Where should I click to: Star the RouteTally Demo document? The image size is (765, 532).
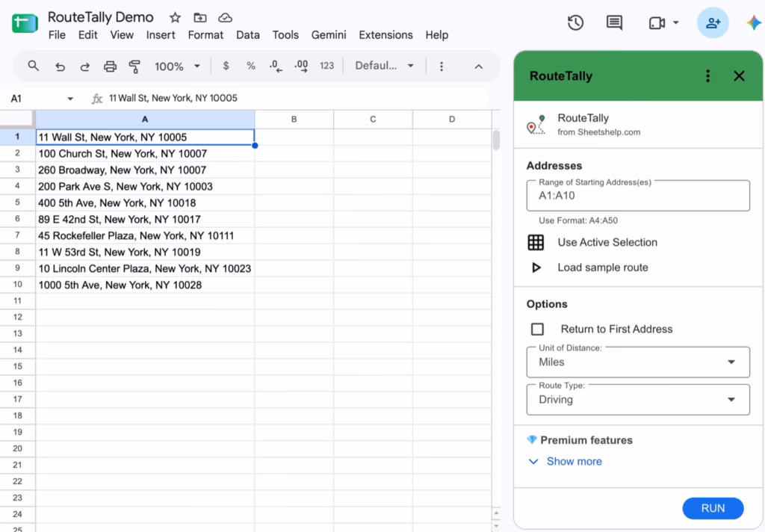[175, 18]
